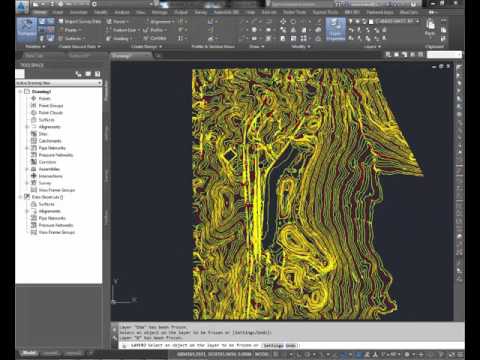Select Corridors tree item
The height and width of the screenshot is (360, 480).
pos(47,162)
